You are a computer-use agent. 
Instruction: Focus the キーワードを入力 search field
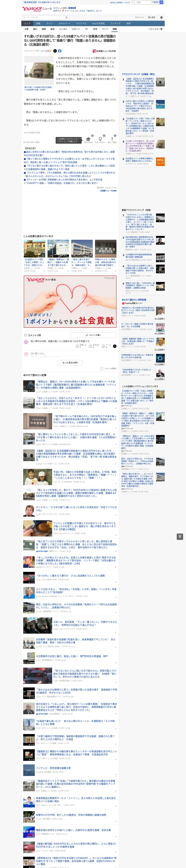coord(43,18)
